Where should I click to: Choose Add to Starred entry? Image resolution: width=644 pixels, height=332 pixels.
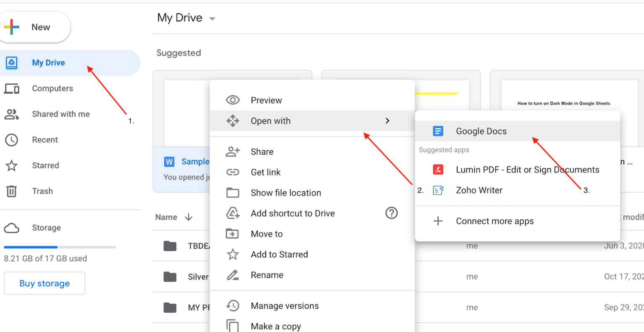click(312, 254)
